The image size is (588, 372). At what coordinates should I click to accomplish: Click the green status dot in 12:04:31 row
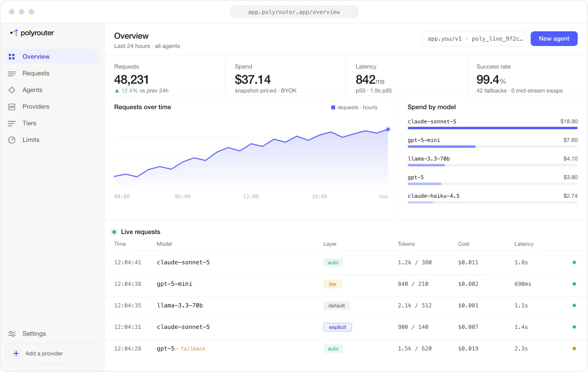coord(574,327)
